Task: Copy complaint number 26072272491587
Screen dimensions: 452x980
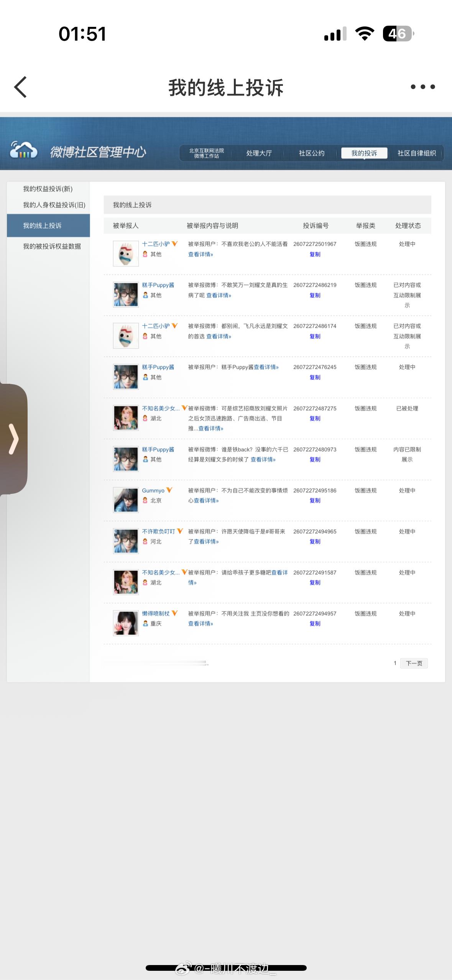Action: coord(315,582)
